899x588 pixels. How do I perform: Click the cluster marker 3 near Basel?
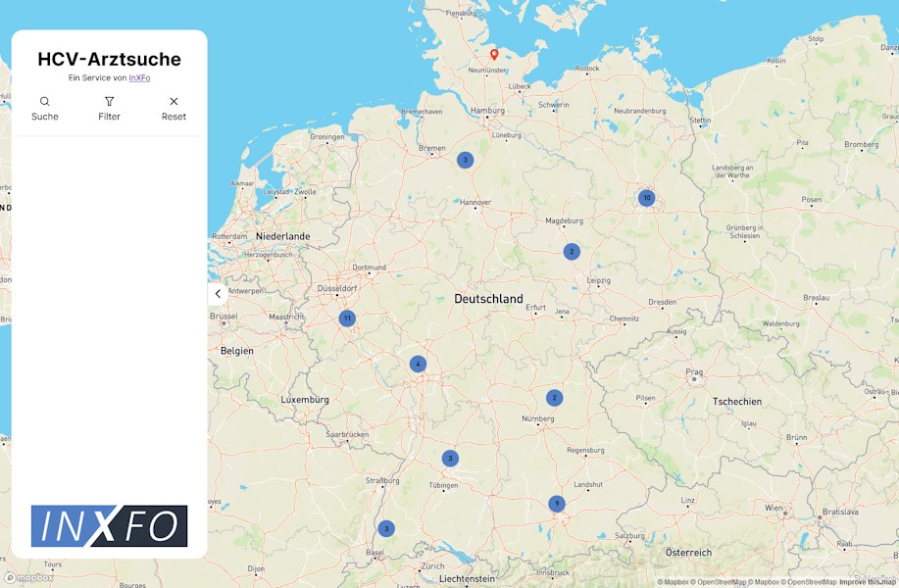coord(387,527)
